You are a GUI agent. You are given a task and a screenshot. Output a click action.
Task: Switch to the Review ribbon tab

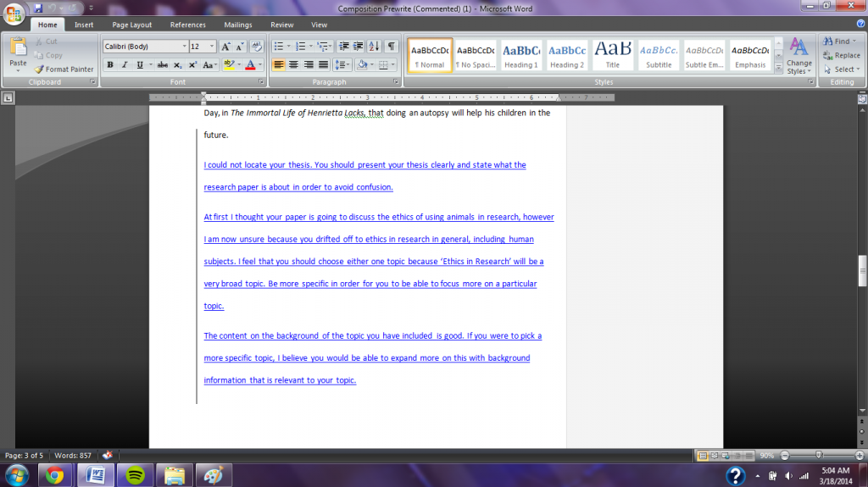tap(281, 25)
